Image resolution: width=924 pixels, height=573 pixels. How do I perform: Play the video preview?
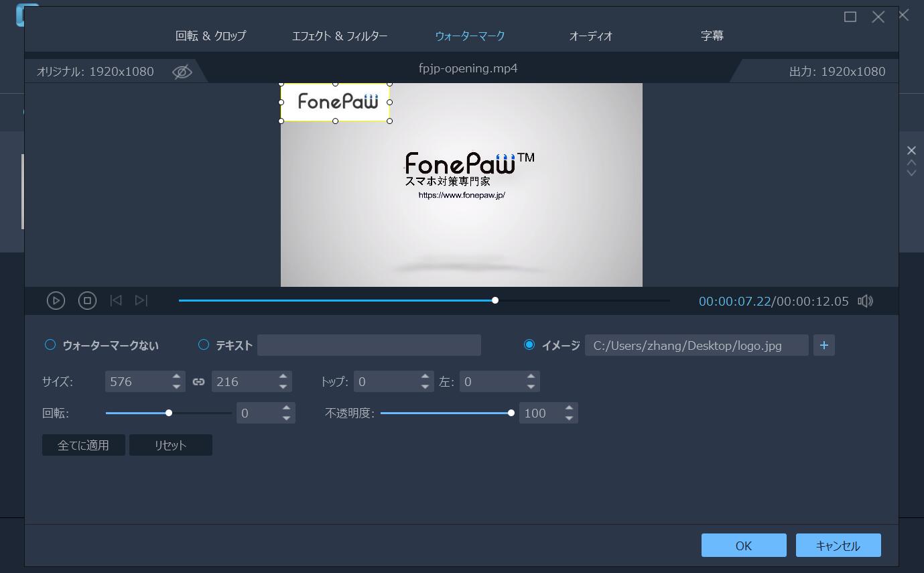click(x=56, y=301)
